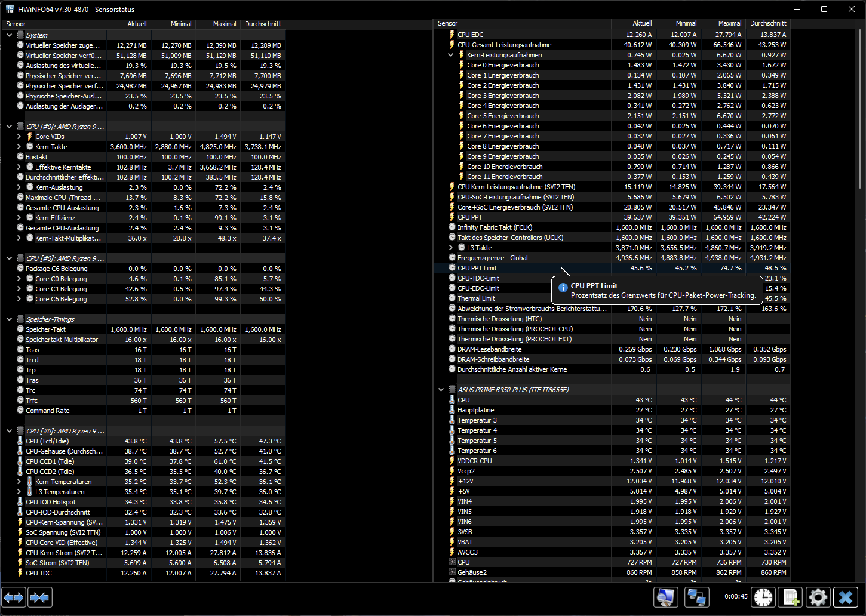
Task: Click the left Minimal column header
Action: point(173,24)
